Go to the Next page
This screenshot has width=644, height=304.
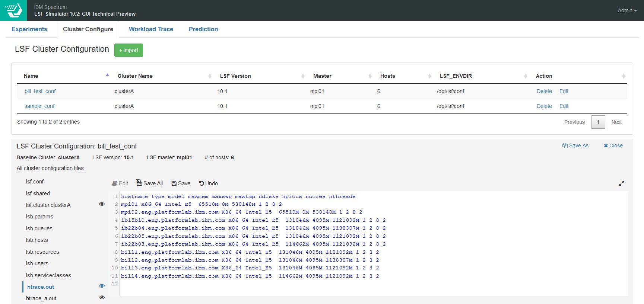pyautogui.click(x=616, y=122)
